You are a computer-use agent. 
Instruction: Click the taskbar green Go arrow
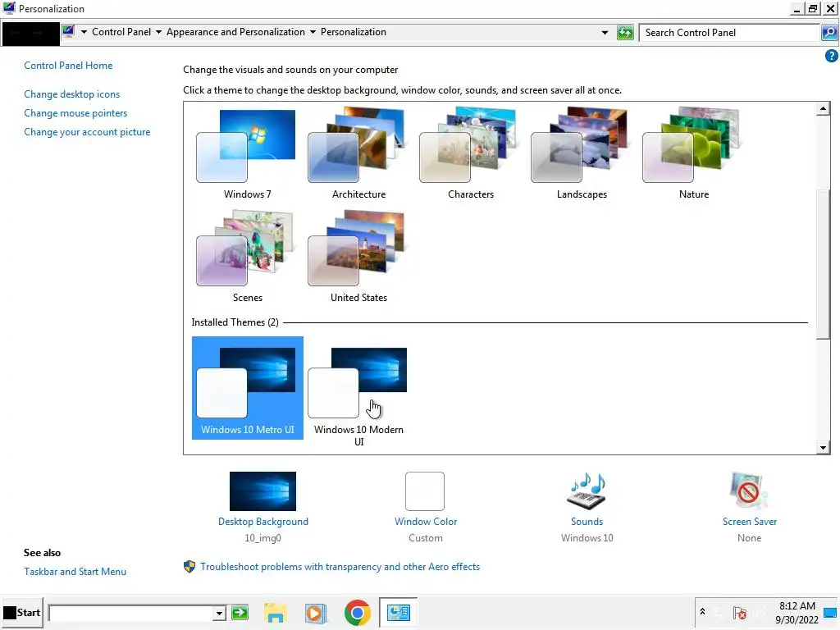(240, 613)
